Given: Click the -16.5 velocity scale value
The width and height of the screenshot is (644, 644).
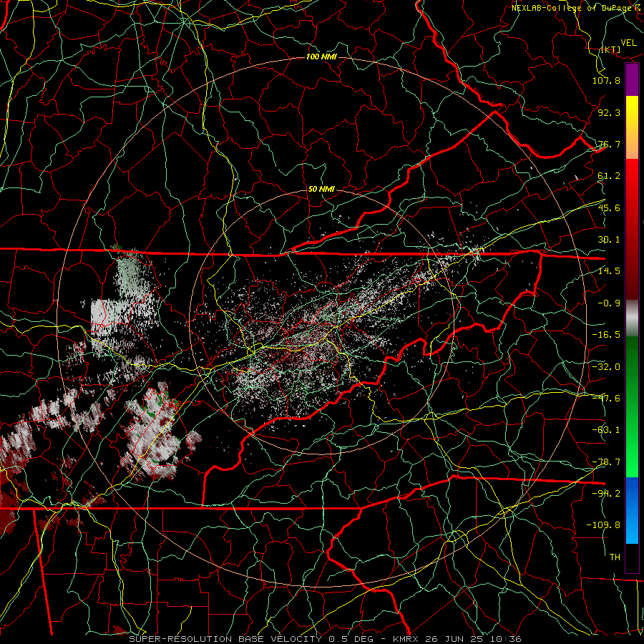Looking at the screenshot, I should [606, 335].
